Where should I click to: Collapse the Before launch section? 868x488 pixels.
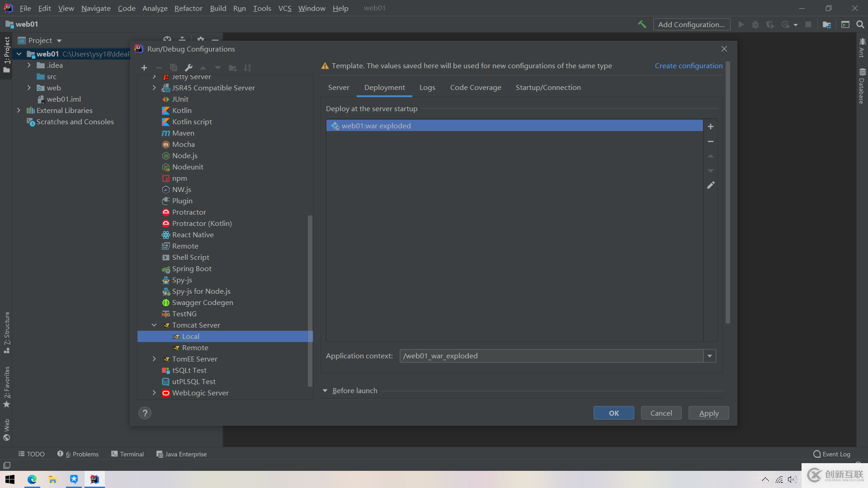[x=325, y=391]
